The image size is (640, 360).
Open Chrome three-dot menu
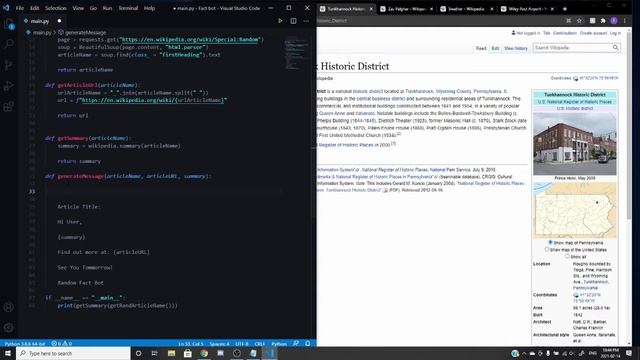[624, 20]
